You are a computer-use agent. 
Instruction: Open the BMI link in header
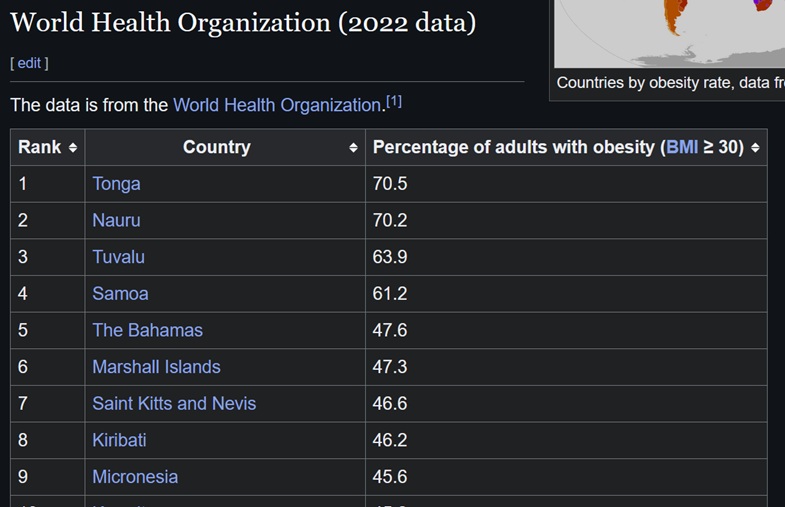point(682,147)
